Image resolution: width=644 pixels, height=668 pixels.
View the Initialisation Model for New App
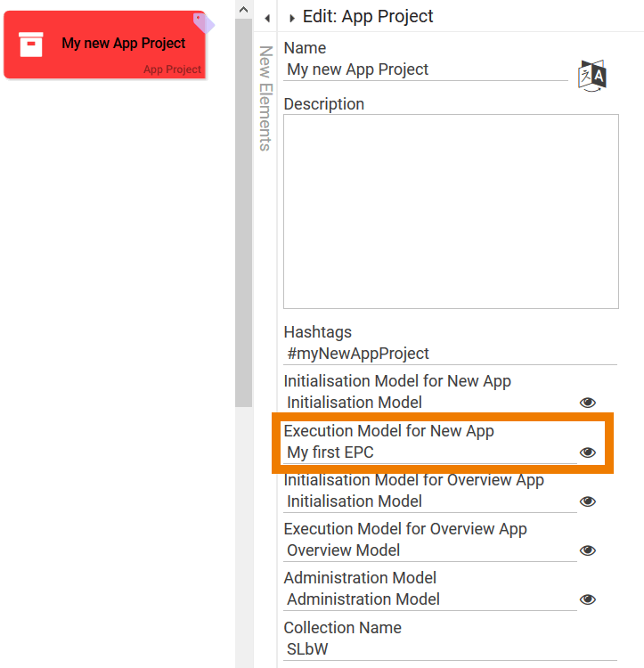(x=588, y=403)
